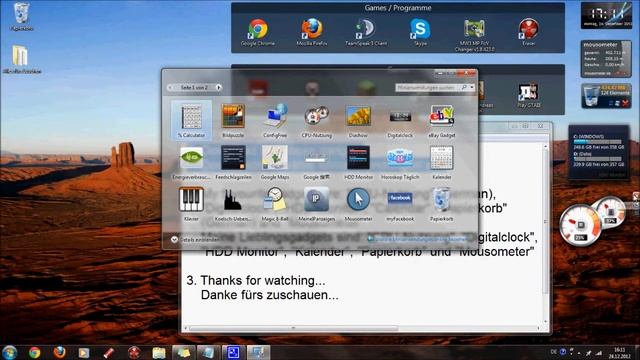
Task: Launch Skype from the Games / Programme dock
Action: coord(420,32)
